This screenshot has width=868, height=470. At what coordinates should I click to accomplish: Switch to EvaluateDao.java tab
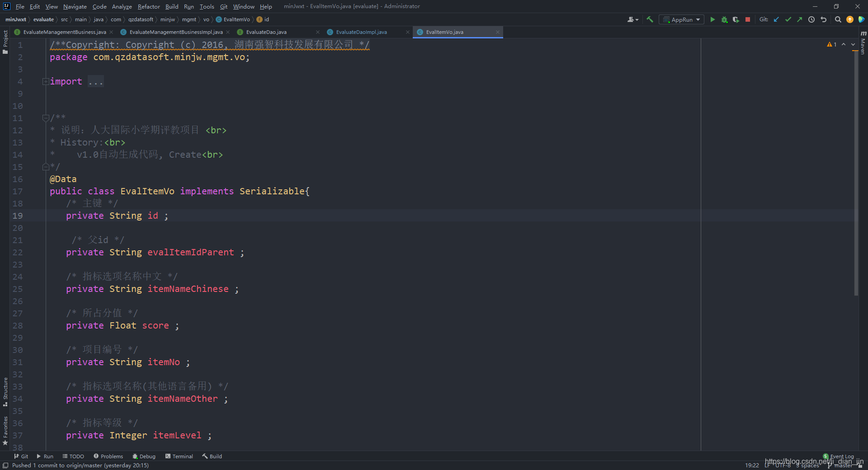point(266,32)
